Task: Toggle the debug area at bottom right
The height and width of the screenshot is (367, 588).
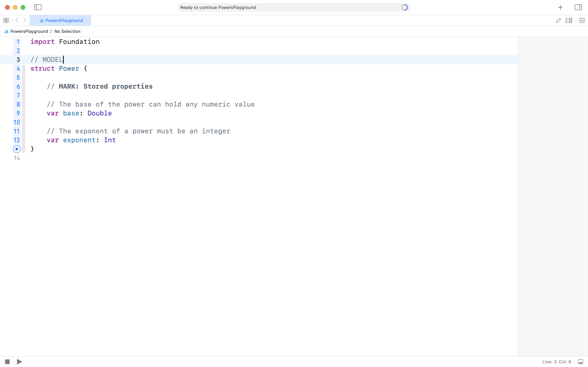Action: [x=580, y=362]
